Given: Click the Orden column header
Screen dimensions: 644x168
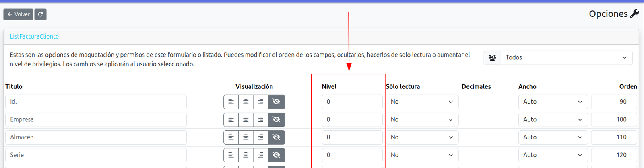Looking at the screenshot, I should [x=628, y=86].
